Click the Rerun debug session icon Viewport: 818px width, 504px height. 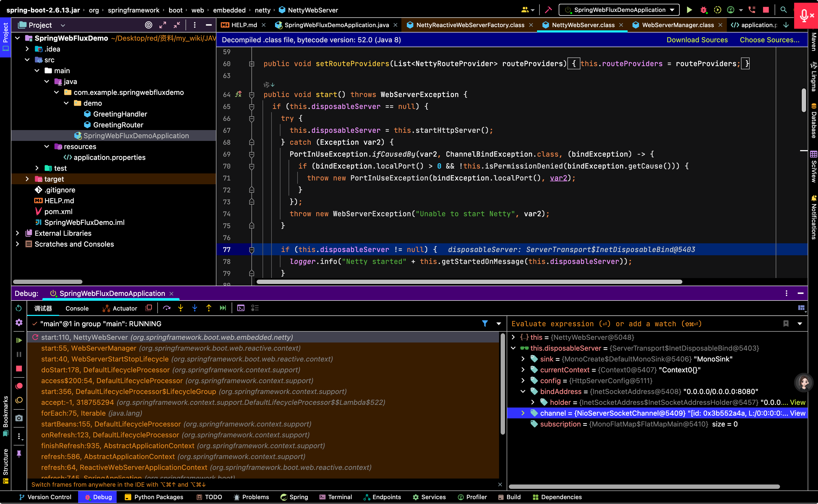tap(19, 308)
